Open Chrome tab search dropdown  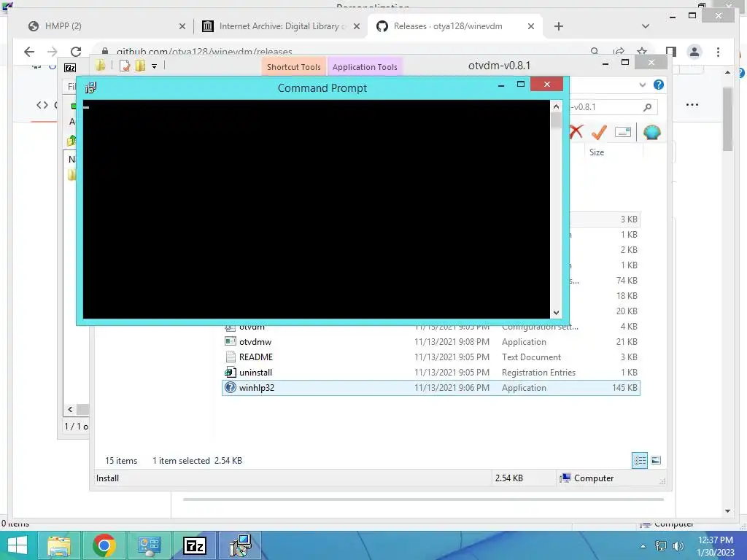646,26
